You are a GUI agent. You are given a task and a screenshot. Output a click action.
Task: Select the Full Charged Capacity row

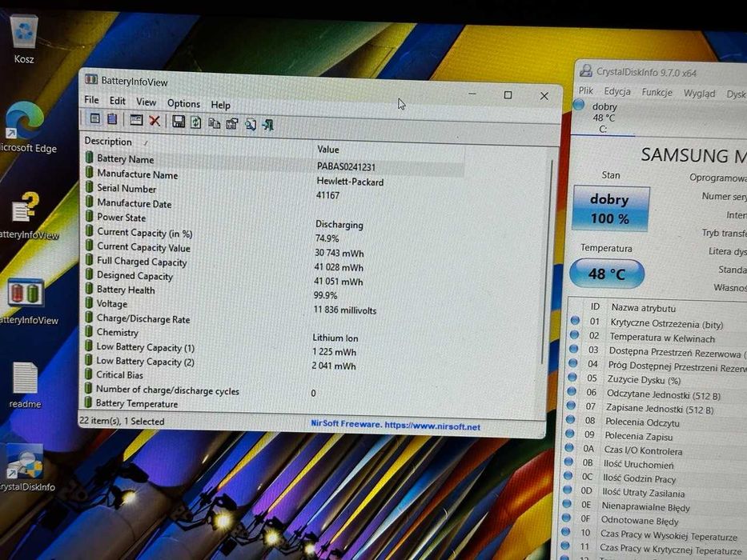(x=274, y=264)
